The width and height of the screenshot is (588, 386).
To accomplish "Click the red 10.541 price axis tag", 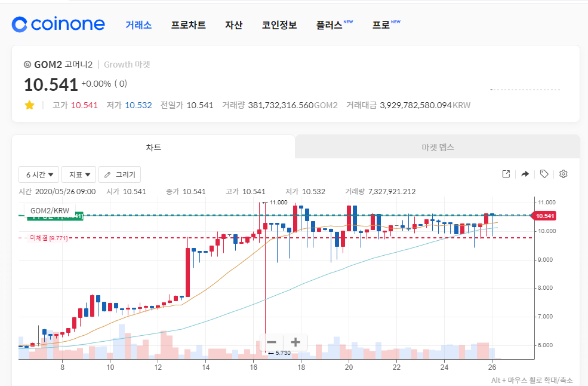I will click(x=543, y=216).
